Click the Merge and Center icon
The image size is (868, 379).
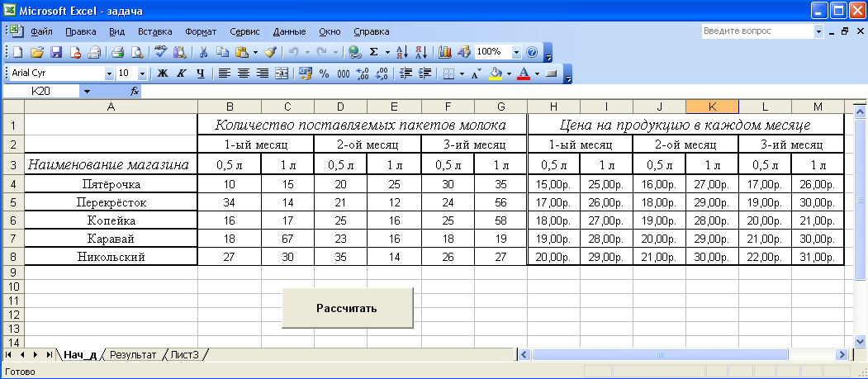click(282, 73)
